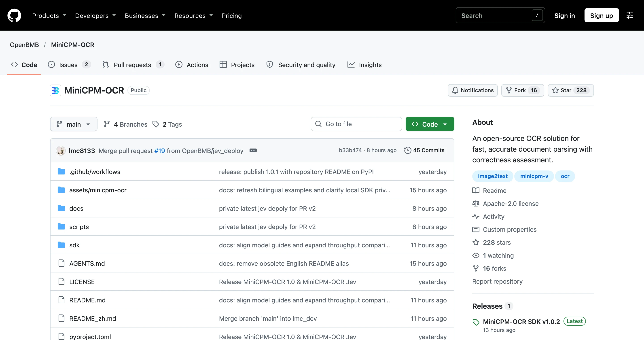Expand the Resources menu

click(x=193, y=15)
